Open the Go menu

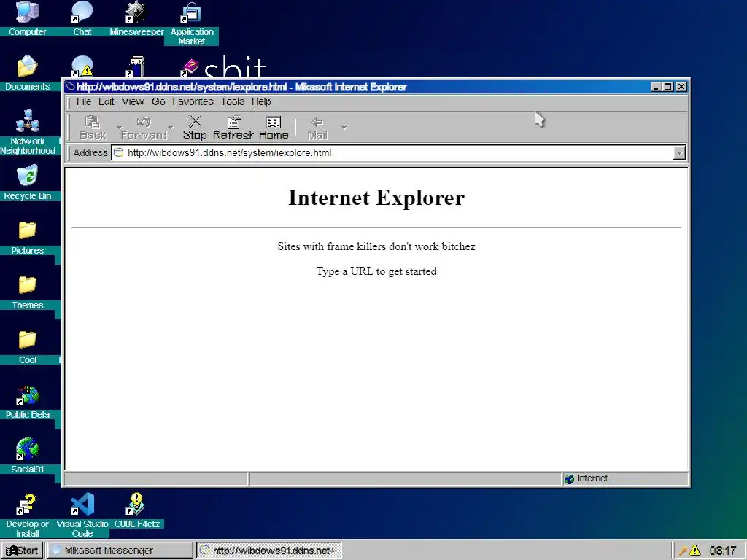[158, 101]
